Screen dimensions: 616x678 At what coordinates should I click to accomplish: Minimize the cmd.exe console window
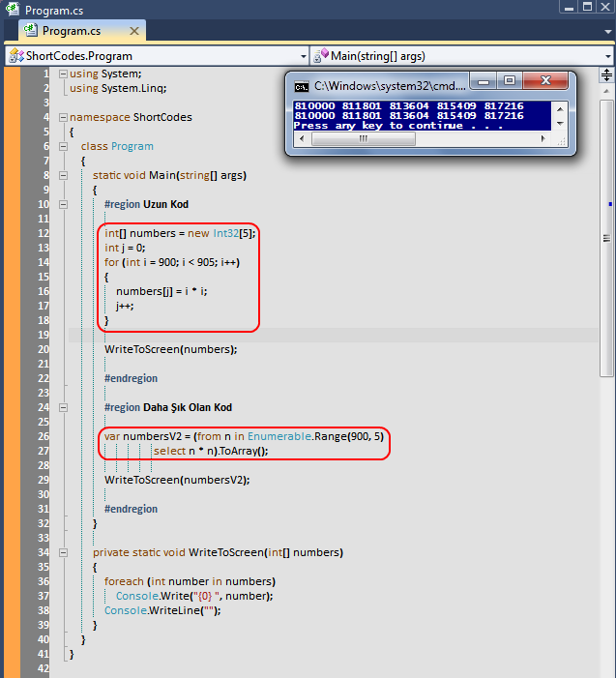pyautogui.click(x=485, y=81)
